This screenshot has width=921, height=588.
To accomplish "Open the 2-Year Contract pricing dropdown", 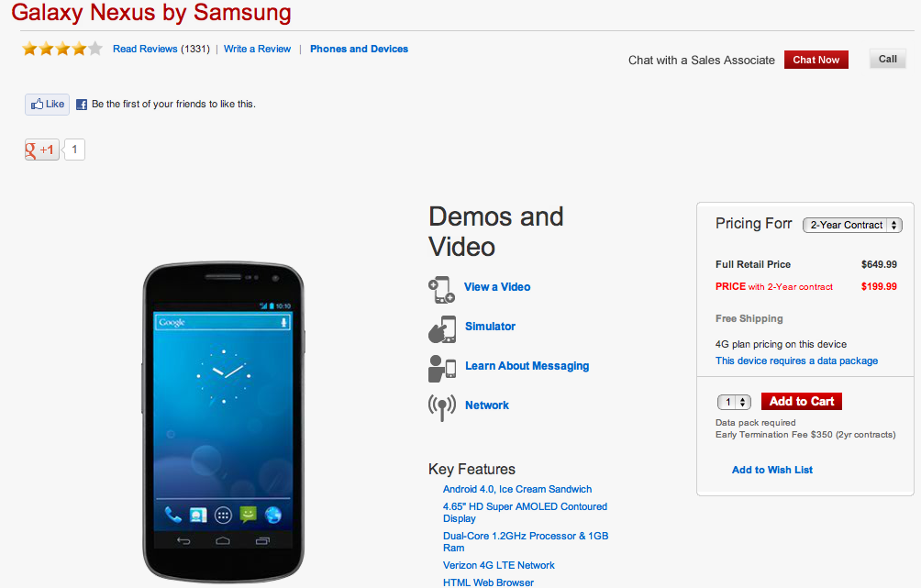I will coord(852,225).
